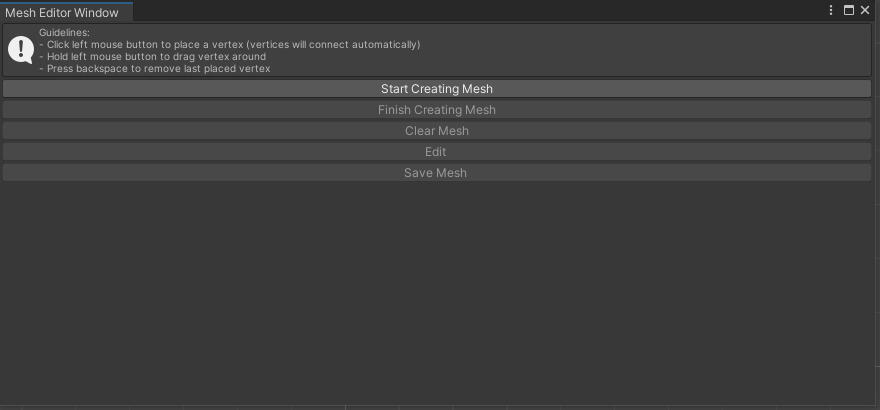Click the exclamation info icon in guidelines
This screenshot has width=880, height=410.
pyautogui.click(x=21, y=50)
